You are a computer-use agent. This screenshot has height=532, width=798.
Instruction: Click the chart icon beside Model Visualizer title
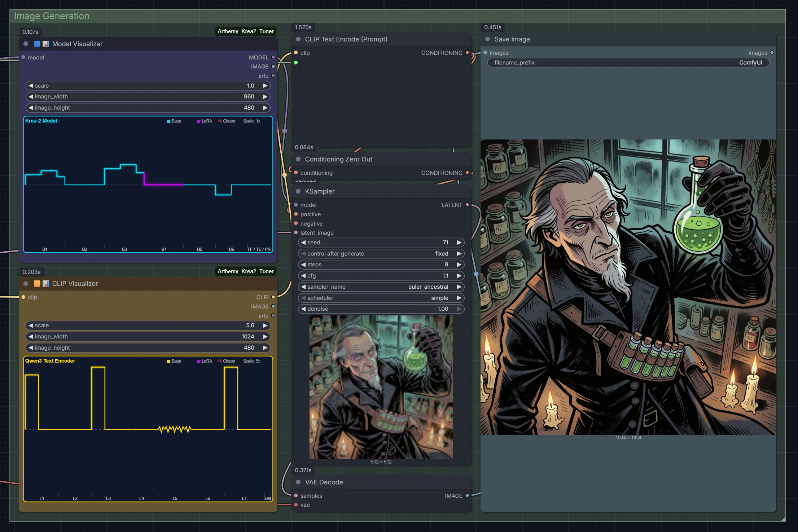tap(46, 44)
